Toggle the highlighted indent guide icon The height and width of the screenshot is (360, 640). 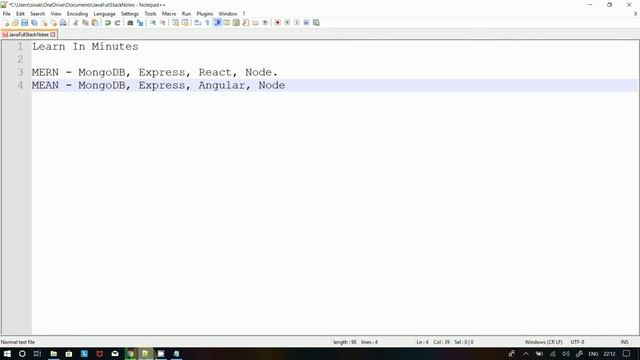(217, 22)
